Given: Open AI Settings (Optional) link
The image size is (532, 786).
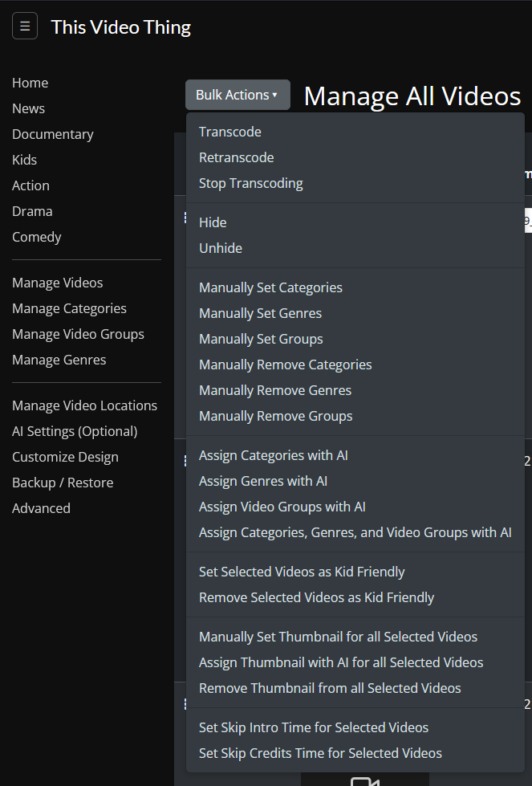Looking at the screenshot, I should click(x=75, y=432).
